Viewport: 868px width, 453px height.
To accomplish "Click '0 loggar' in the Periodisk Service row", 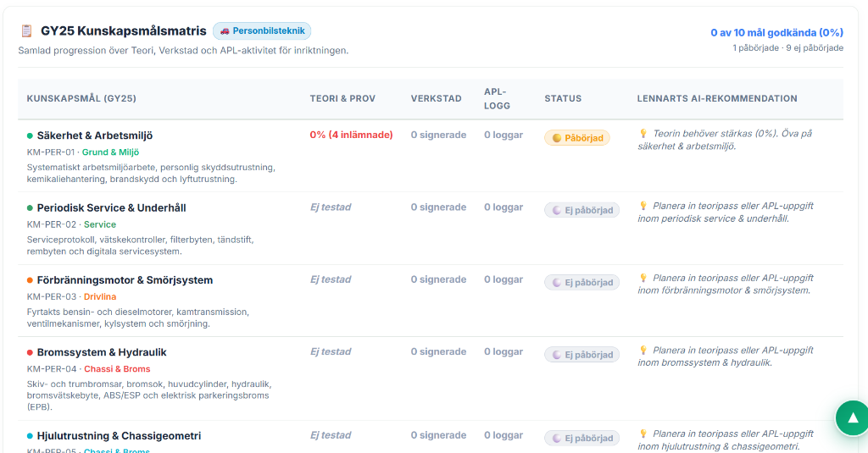I will (x=504, y=207).
